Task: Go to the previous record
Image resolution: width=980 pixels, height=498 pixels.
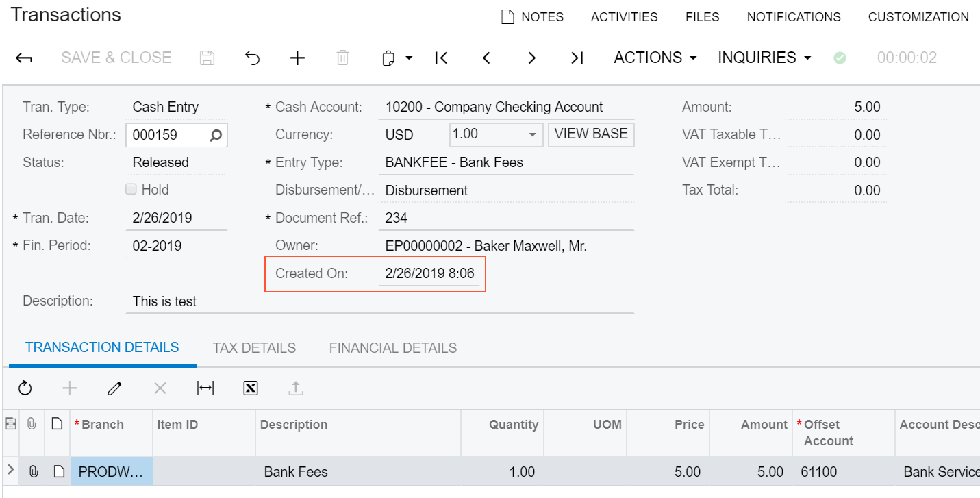Action: [x=486, y=58]
